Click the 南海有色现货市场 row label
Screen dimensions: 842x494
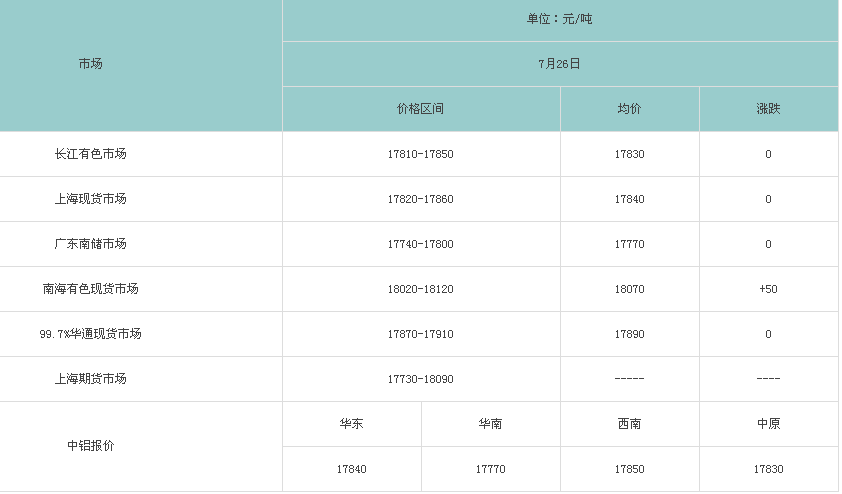[90, 289]
